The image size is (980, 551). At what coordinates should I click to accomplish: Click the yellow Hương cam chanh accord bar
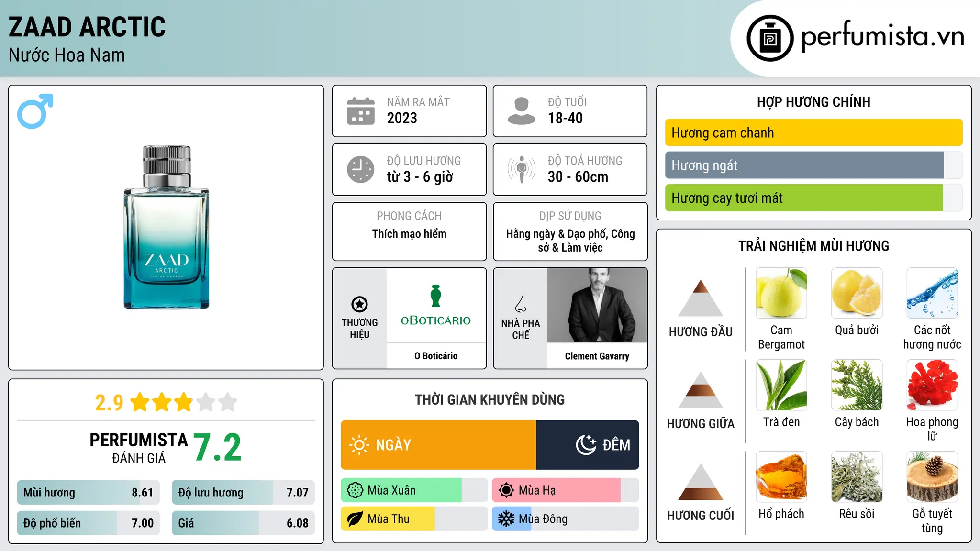pos(813,132)
